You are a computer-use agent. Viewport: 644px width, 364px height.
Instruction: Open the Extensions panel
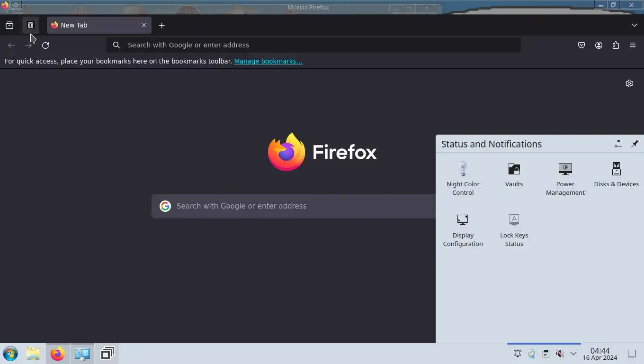pyautogui.click(x=616, y=45)
